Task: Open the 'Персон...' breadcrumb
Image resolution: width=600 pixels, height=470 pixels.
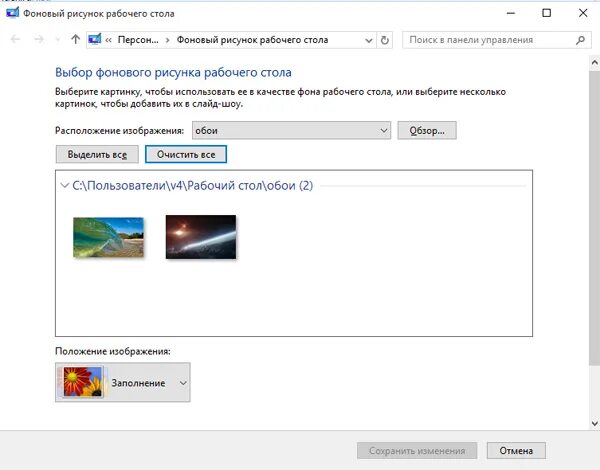Action: tap(138, 40)
